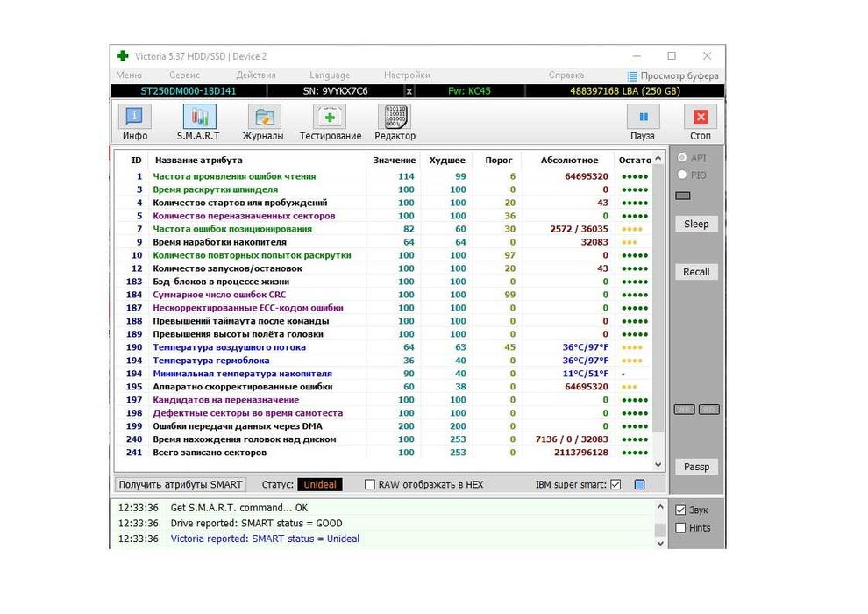
Task: Select row Температура воздушного потока
Action: point(383,347)
